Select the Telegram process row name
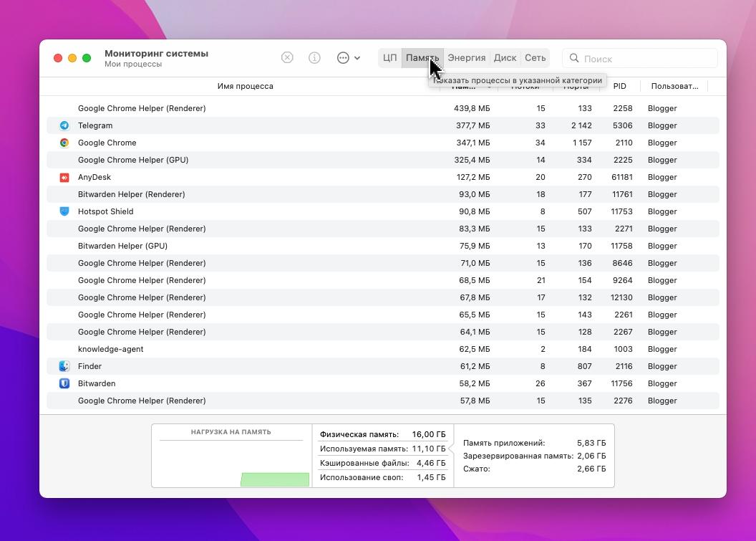The image size is (756, 541). [x=95, y=125]
